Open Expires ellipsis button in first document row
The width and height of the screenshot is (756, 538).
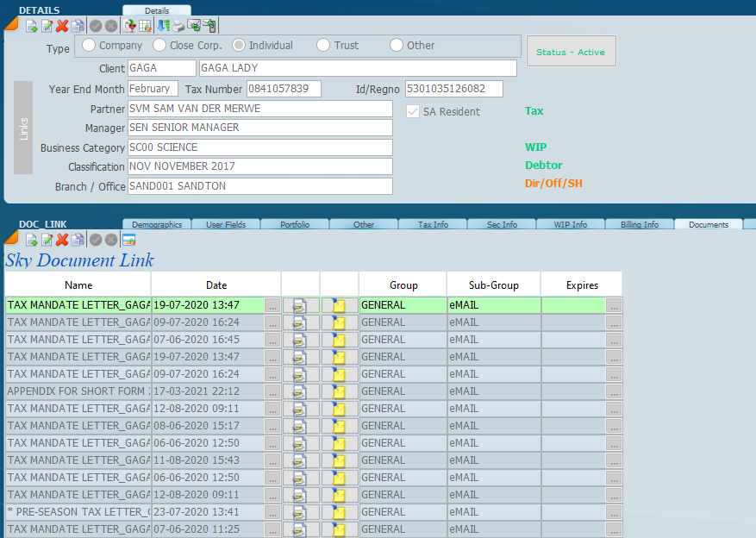[613, 305]
